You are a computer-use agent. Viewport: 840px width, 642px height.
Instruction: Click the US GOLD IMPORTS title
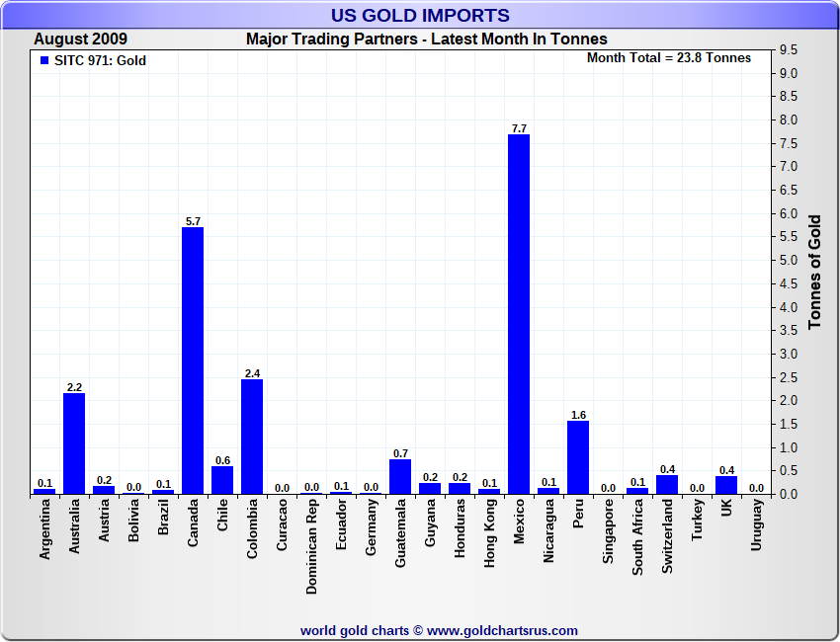coord(420,15)
